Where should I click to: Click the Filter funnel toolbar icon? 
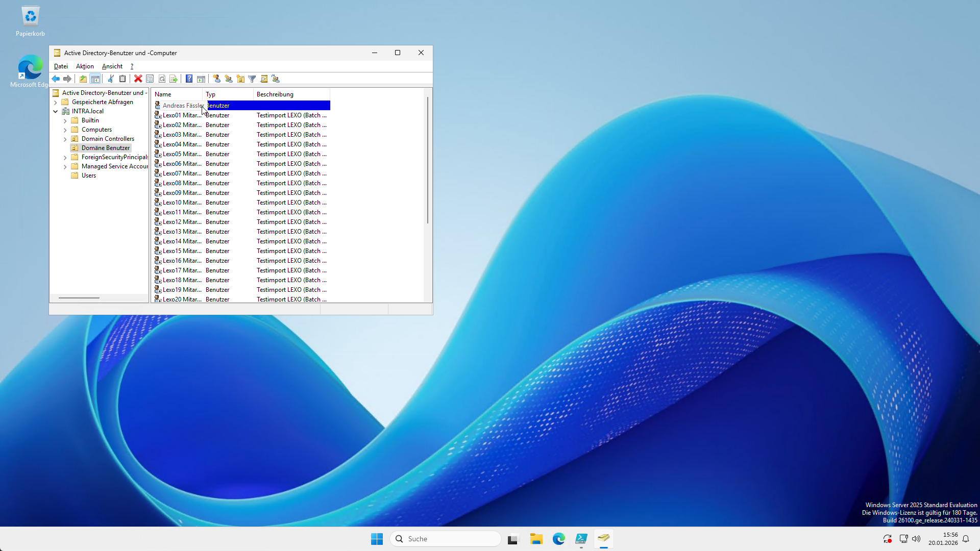point(252,79)
